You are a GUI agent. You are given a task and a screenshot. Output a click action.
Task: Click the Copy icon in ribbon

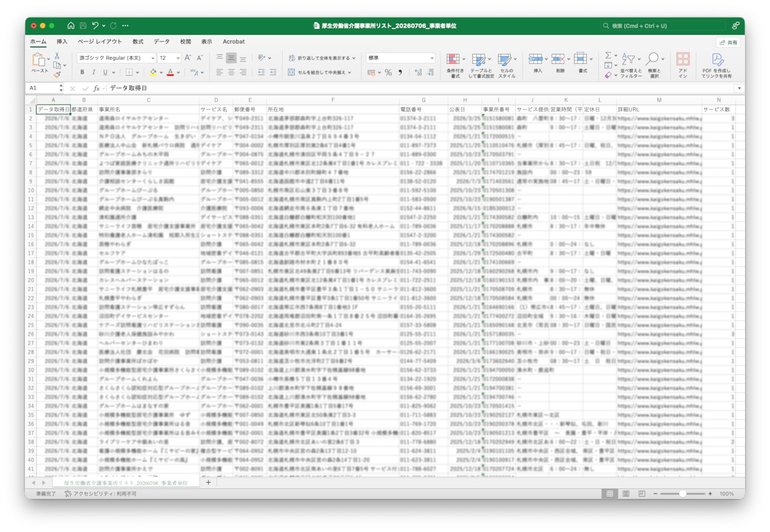click(57, 65)
